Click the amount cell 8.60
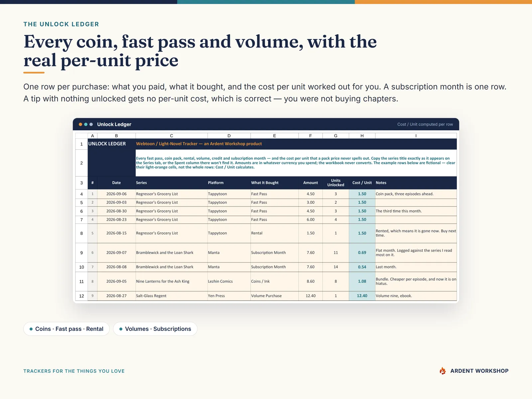The image size is (532, 399). pyautogui.click(x=311, y=281)
